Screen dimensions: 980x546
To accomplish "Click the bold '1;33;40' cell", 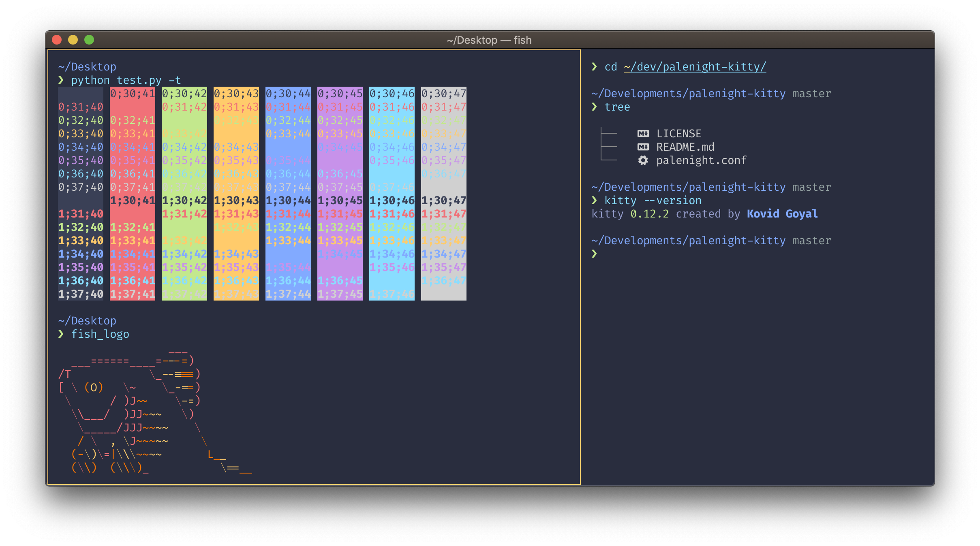I will (81, 241).
